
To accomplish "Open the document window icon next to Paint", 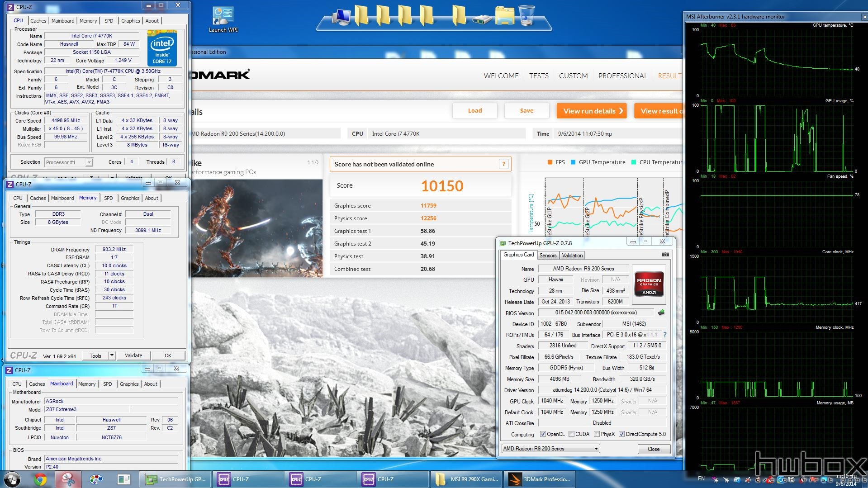I will point(123,479).
